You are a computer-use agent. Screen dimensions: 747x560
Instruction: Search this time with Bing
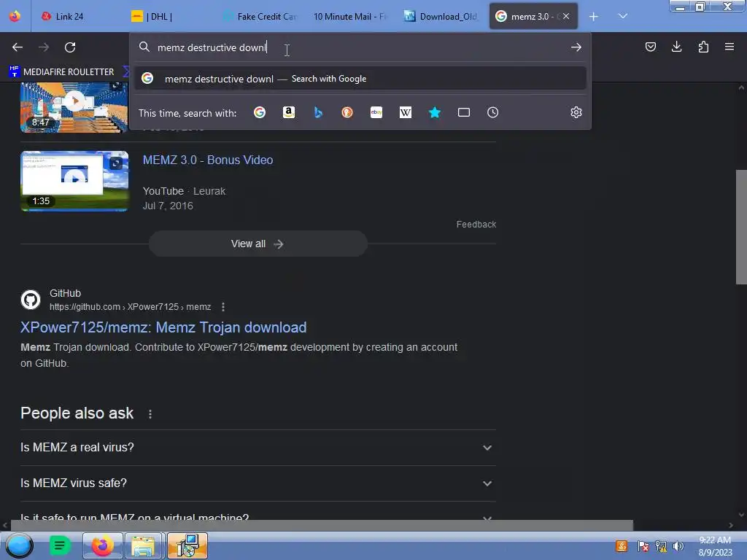(318, 112)
